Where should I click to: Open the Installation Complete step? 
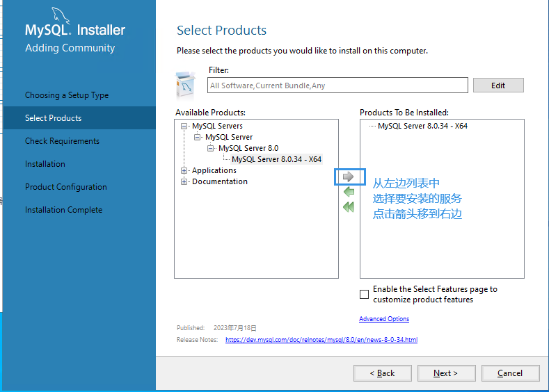pyautogui.click(x=64, y=210)
